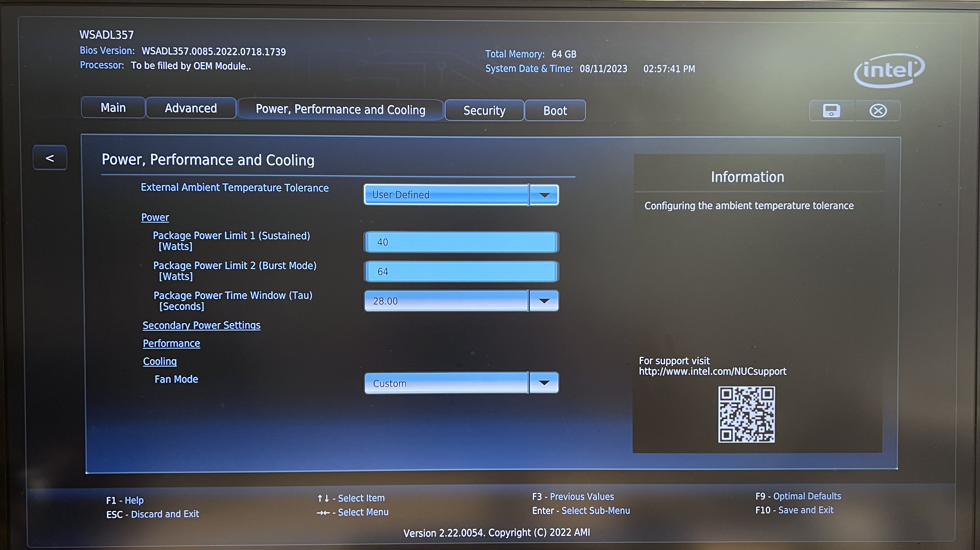Open the External Ambient Temperature Tolerance dropdown

(545, 195)
